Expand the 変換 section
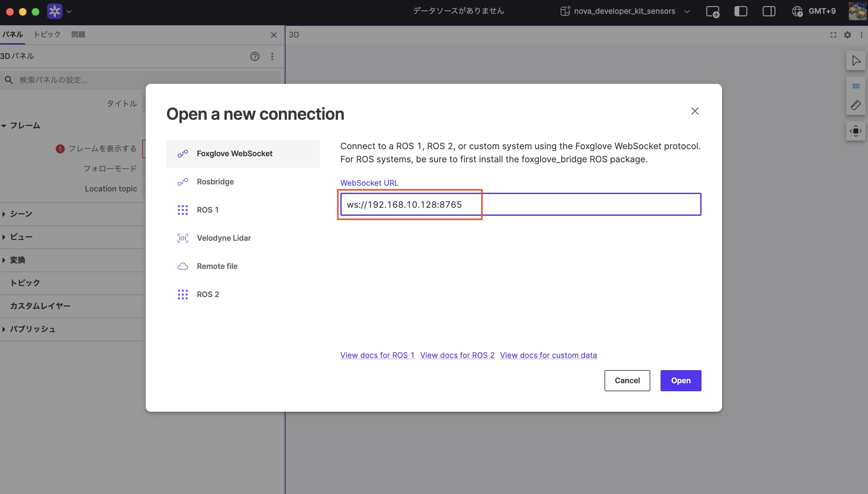The width and height of the screenshot is (868, 494). point(13,260)
